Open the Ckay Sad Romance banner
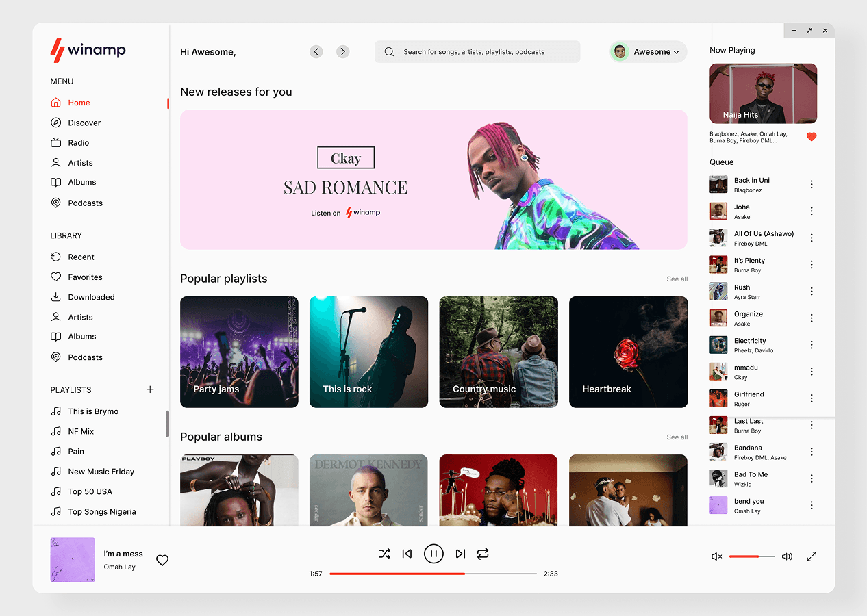The image size is (867, 616). [433, 179]
